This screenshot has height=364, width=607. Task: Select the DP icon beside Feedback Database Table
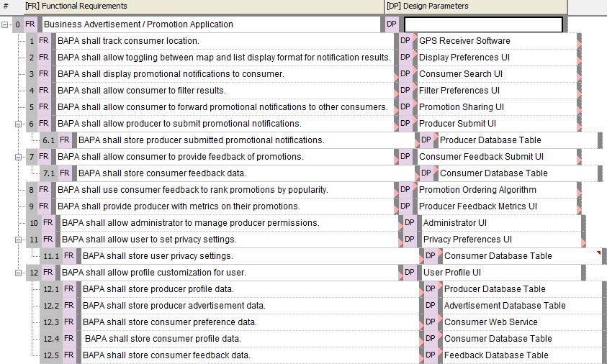pos(430,355)
